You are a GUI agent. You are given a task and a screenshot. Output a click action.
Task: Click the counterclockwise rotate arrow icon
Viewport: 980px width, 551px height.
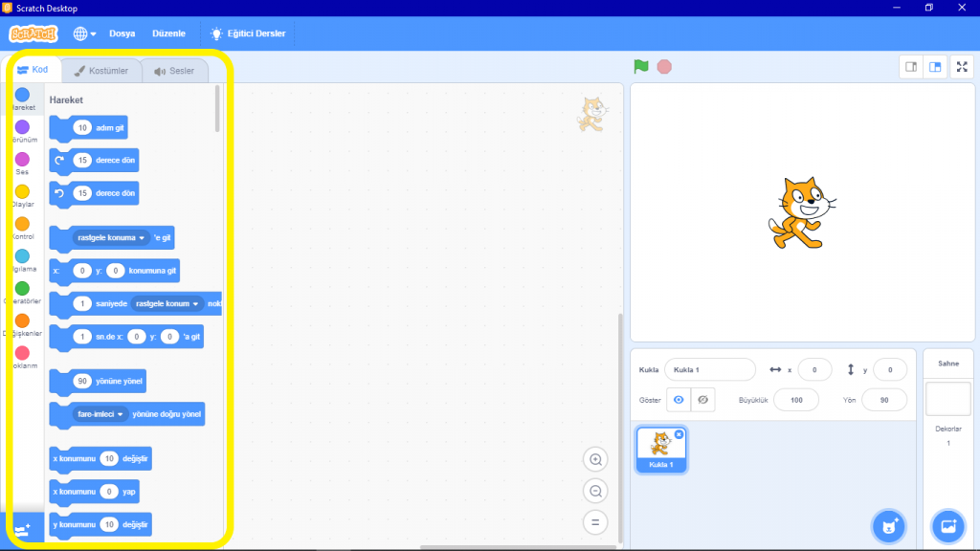click(59, 193)
